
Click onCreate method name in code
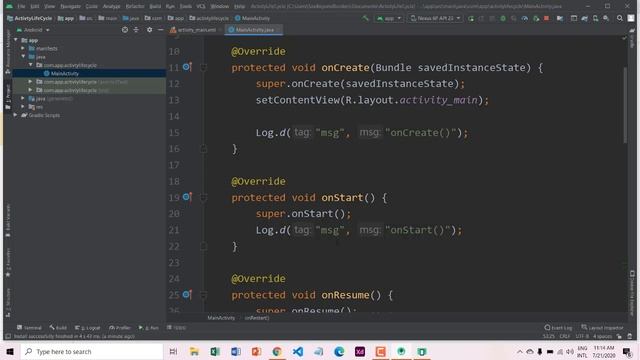(345, 68)
